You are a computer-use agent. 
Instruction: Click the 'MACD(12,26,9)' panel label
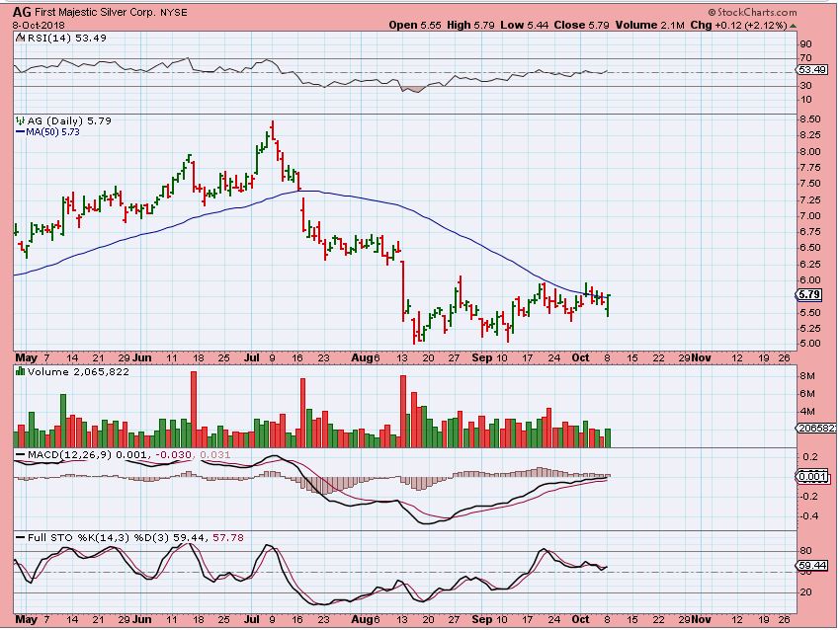[69, 455]
